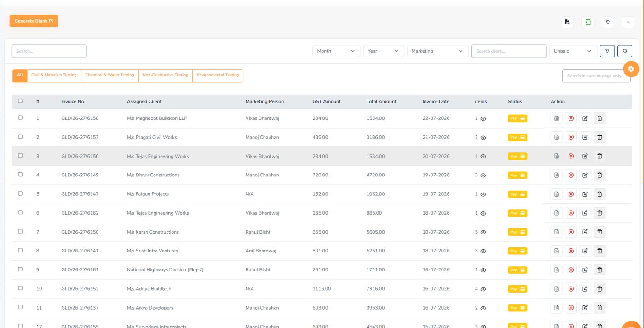Image resolution: width=644 pixels, height=328 pixels.
Task: Delete invoice GLD/26-27/6156
Action: pos(599,156)
